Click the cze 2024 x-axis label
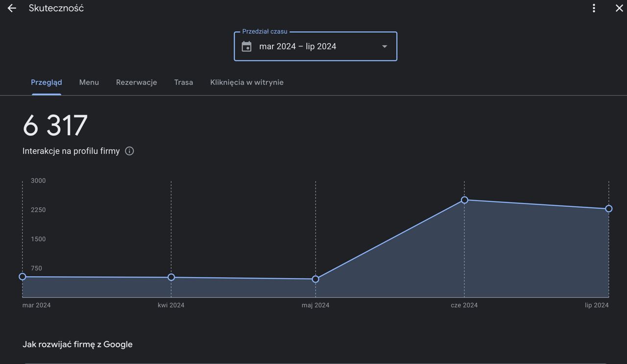Image resolution: width=627 pixels, height=364 pixels. pyautogui.click(x=464, y=305)
